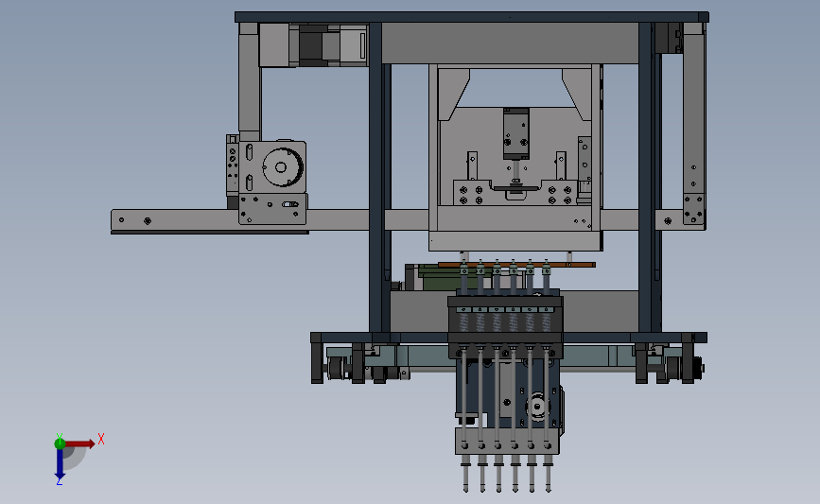Viewport: 820px width, 504px height.
Task: Select the dark top plate of the frame
Action: [472, 17]
